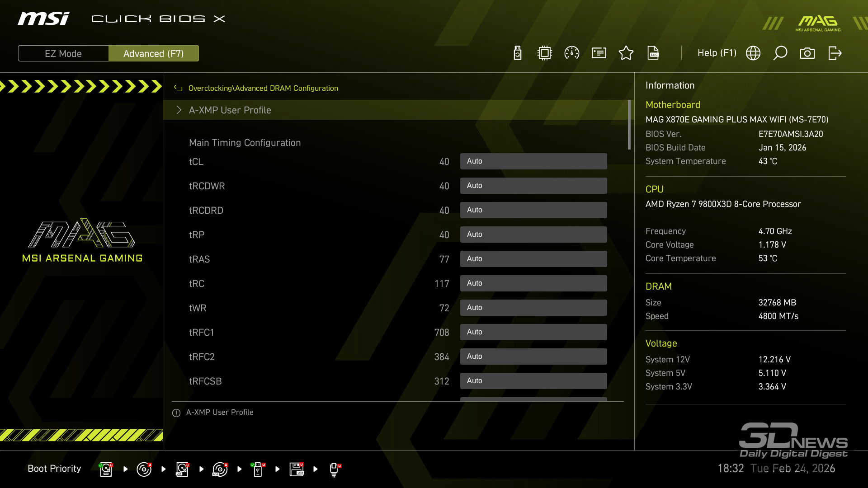868x488 pixels.
Task: Open the BIOS log file icon
Action: [653, 53]
